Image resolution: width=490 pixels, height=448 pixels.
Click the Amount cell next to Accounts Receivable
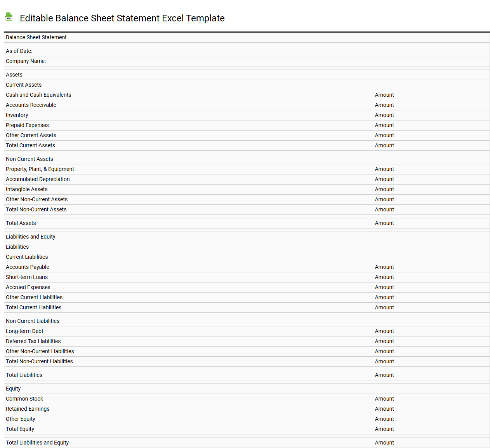point(384,105)
